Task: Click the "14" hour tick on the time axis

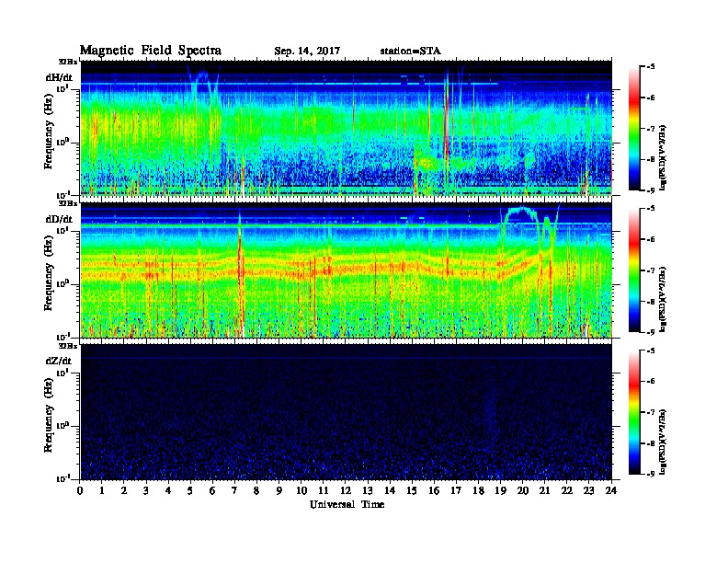Action: [390, 491]
